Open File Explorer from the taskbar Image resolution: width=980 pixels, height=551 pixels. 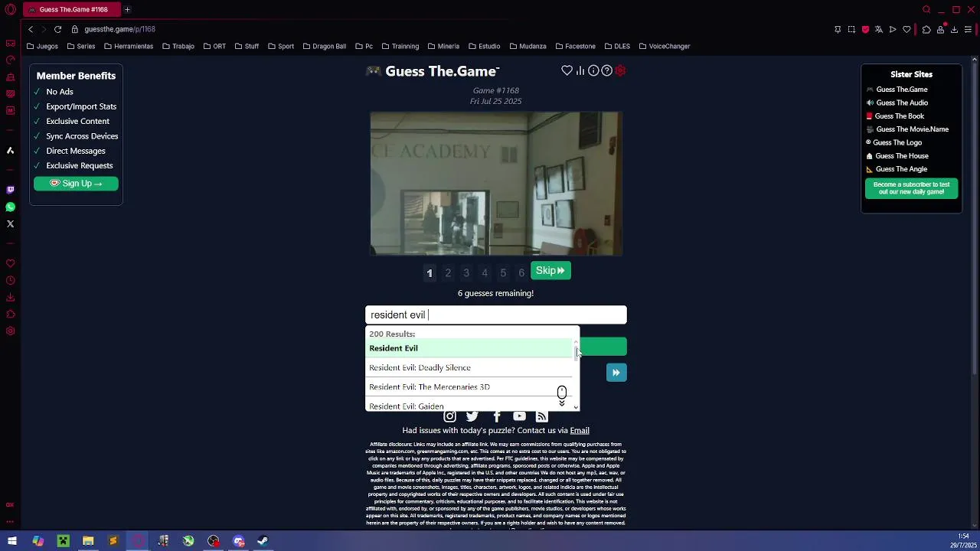[88, 541]
